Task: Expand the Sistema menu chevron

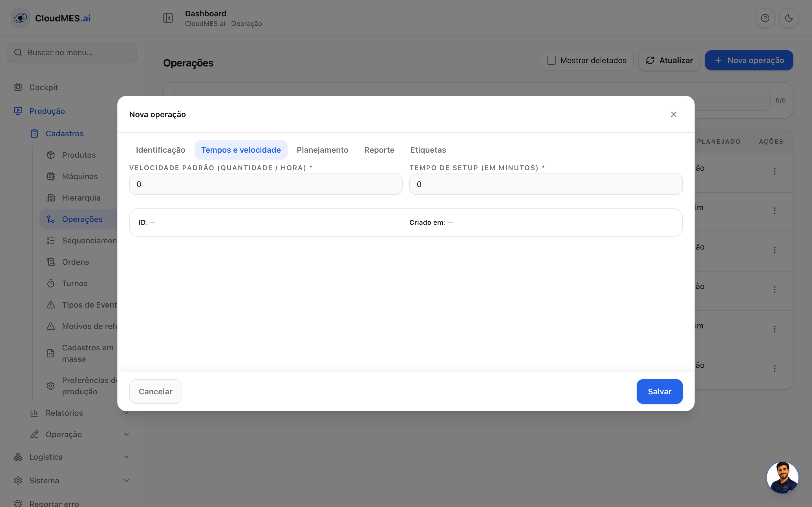Action: [126, 481]
